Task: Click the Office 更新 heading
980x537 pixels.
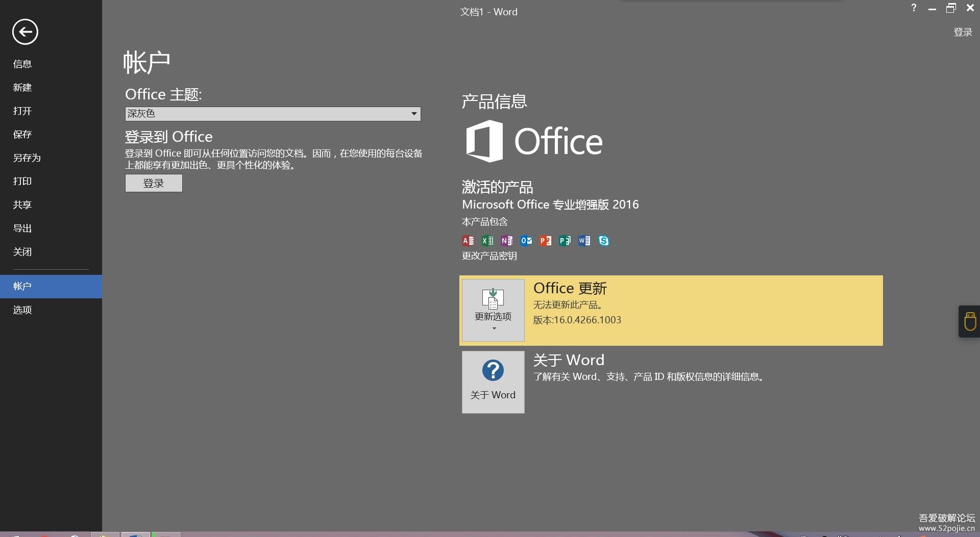Action: coord(570,288)
